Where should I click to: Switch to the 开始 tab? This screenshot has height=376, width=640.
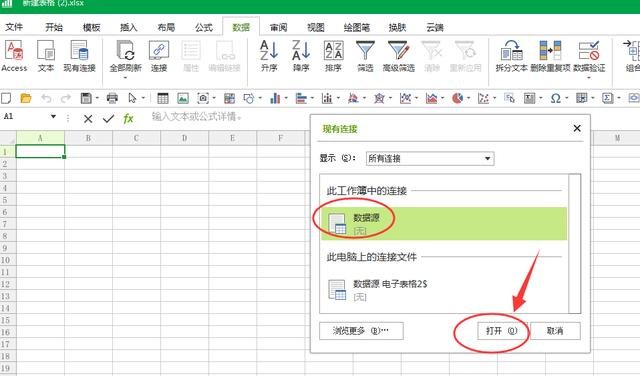[54, 27]
